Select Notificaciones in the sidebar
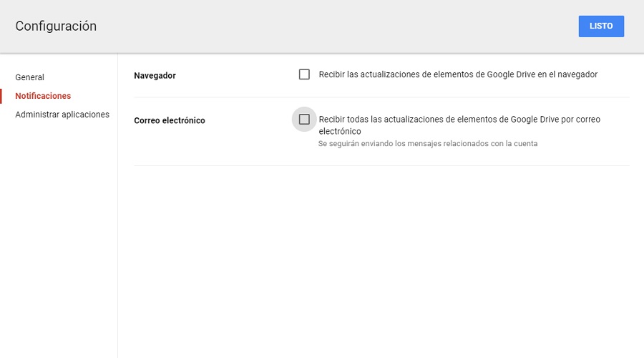The image size is (644, 358). point(43,96)
